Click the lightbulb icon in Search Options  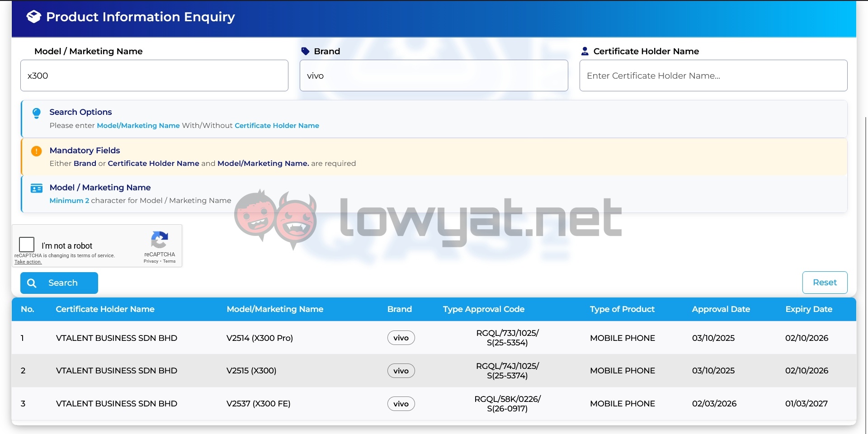click(x=37, y=113)
